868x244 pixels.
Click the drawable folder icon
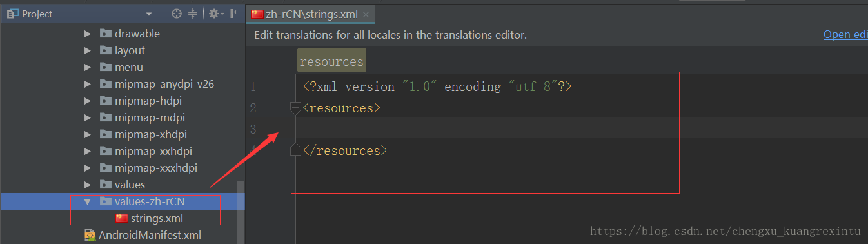106,34
